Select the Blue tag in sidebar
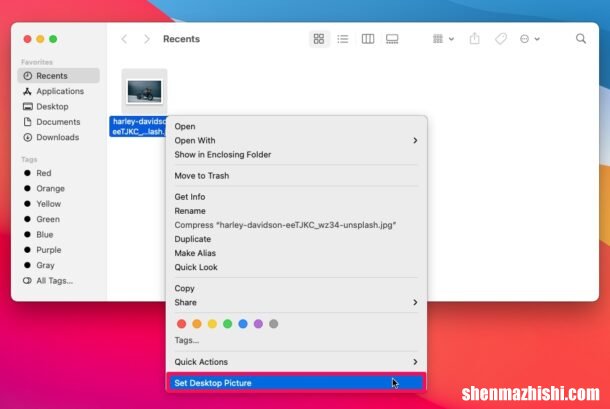Viewport: 610px width, 409px height. 58,234
